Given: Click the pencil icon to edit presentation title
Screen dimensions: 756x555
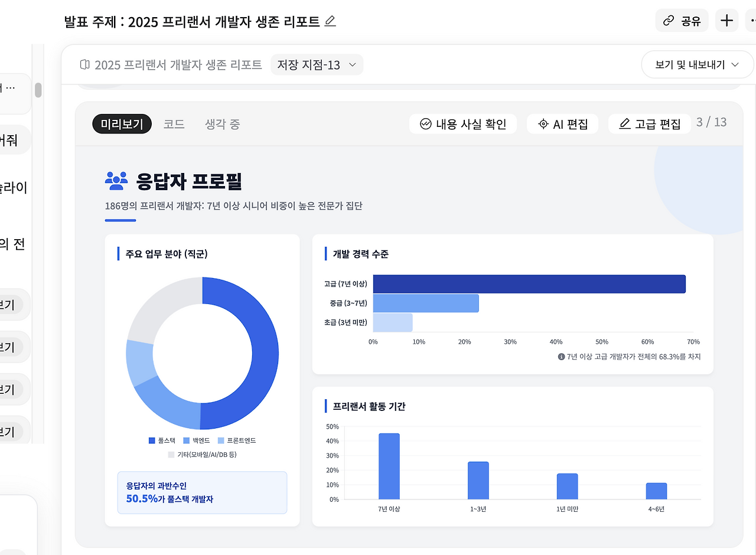Looking at the screenshot, I should [330, 21].
